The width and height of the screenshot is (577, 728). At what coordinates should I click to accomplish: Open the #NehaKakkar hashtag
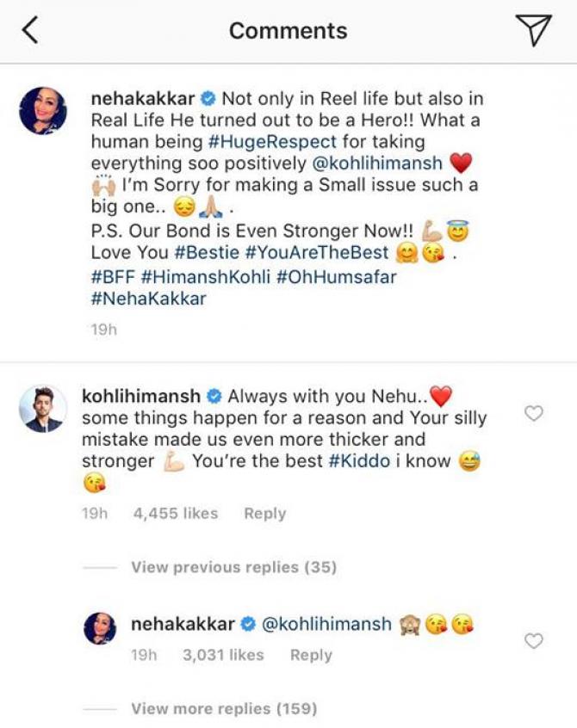147,299
